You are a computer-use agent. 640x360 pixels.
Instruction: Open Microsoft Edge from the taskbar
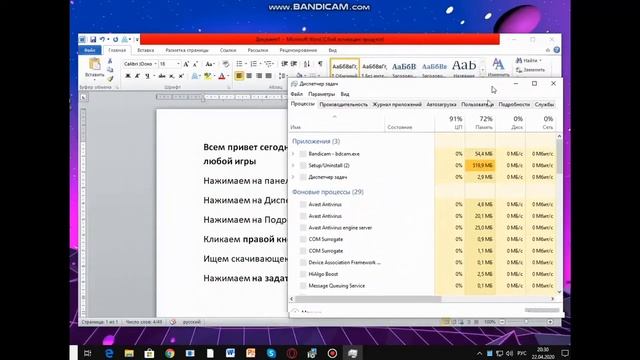[109, 353]
